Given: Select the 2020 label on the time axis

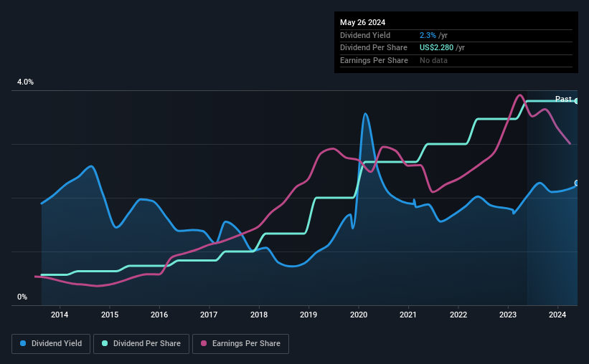Looking at the screenshot, I should pyautogui.click(x=359, y=315).
